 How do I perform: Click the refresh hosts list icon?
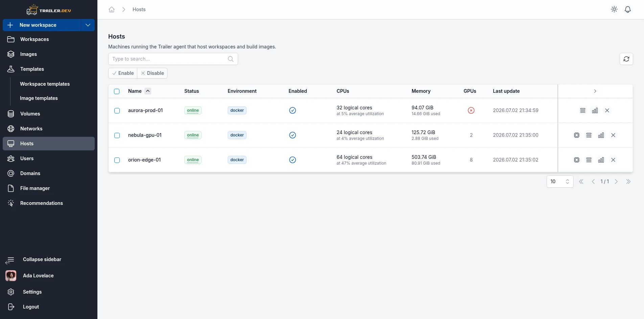coord(626,59)
